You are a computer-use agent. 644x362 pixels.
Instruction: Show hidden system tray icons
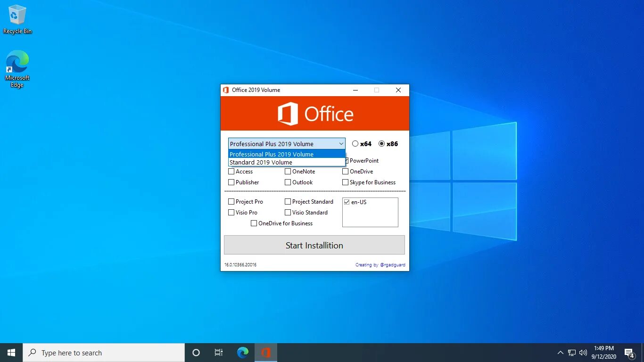tap(560, 353)
